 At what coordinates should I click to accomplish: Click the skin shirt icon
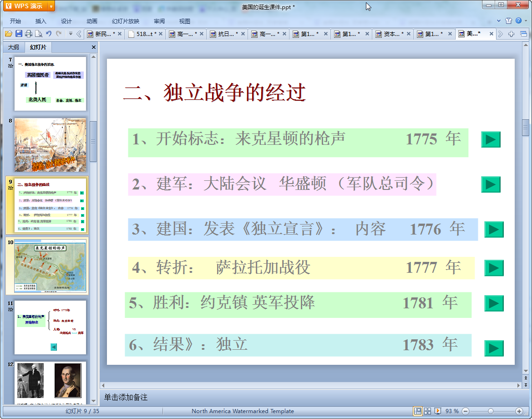(x=508, y=20)
